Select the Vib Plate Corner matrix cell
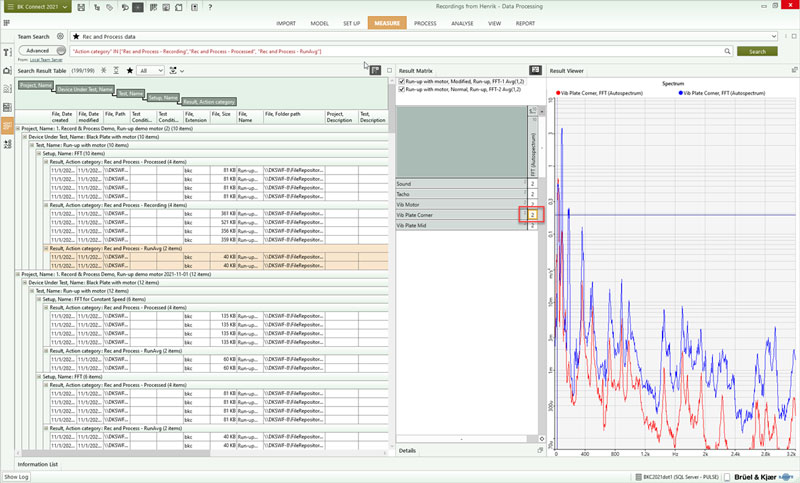The width and height of the screenshot is (800, 483). pyautogui.click(x=532, y=215)
